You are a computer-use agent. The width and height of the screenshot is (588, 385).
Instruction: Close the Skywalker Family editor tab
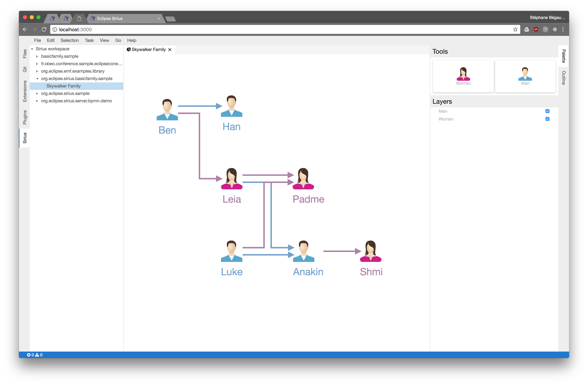point(170,49)
